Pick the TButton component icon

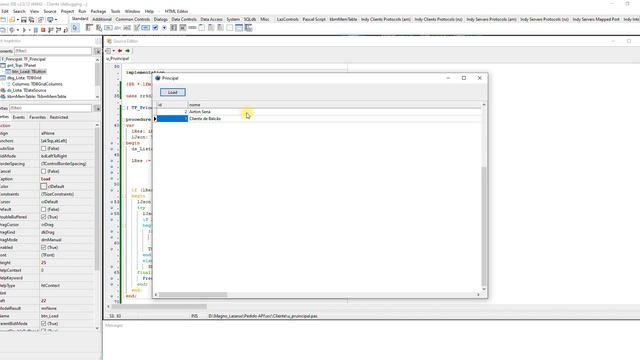[x=108, y=28]
